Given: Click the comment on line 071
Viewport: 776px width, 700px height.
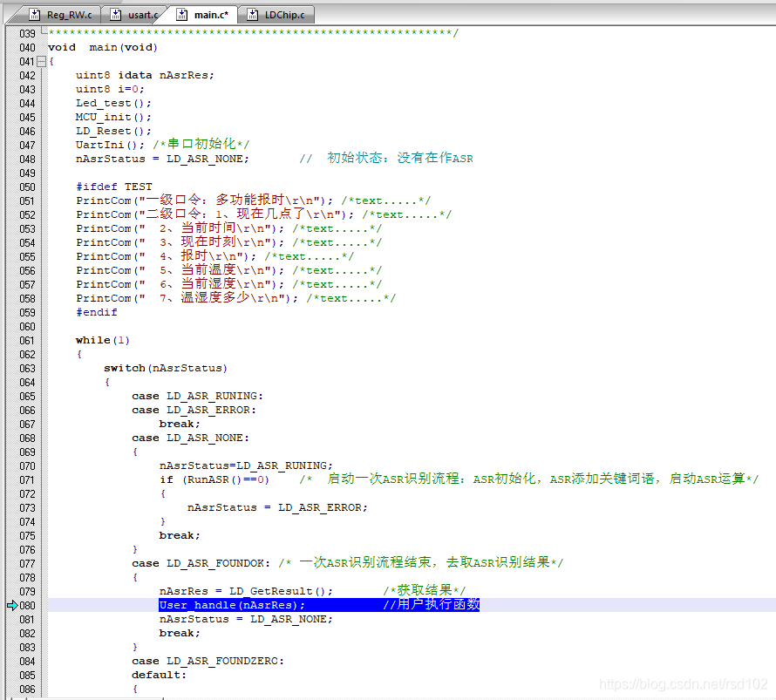Looking at the screenshot, I should coord(528,479).
